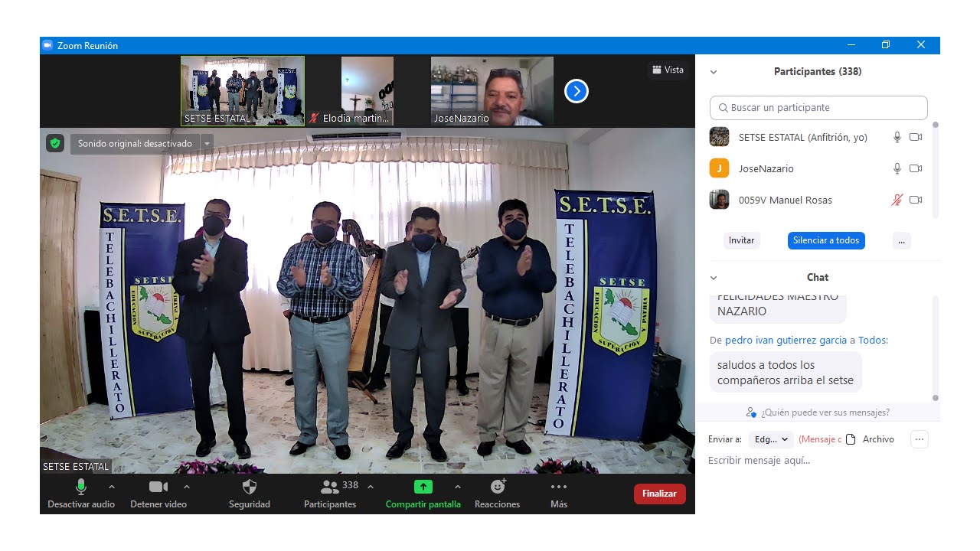Click Silenciar a todos button
Viewport: 980px width, 551px height.
click(x=826, y=240)
